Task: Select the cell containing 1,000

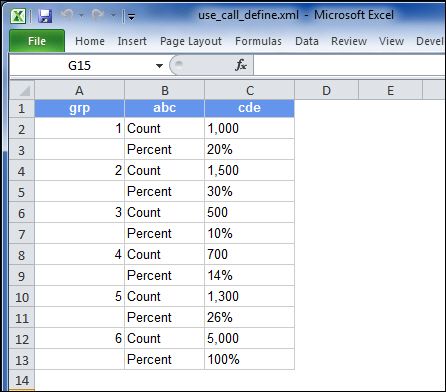Action: [x=249, y=128]
